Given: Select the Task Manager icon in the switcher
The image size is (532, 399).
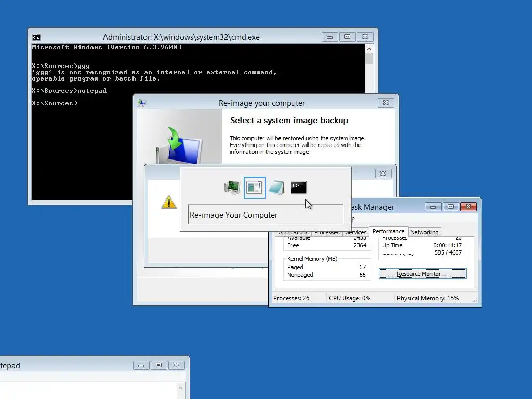Looking at the screenshot, I should pos(232,188).
